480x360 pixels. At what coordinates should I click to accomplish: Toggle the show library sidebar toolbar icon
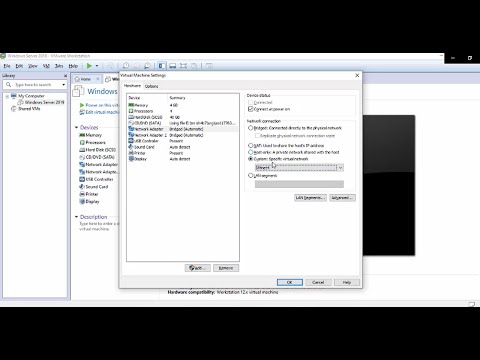162,66
